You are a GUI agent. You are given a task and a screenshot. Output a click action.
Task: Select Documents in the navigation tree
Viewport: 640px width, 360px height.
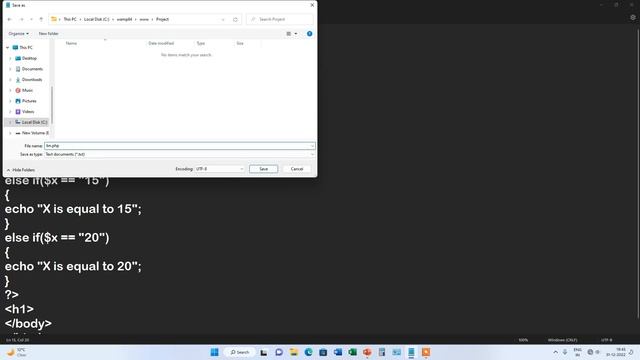(32, 69)
